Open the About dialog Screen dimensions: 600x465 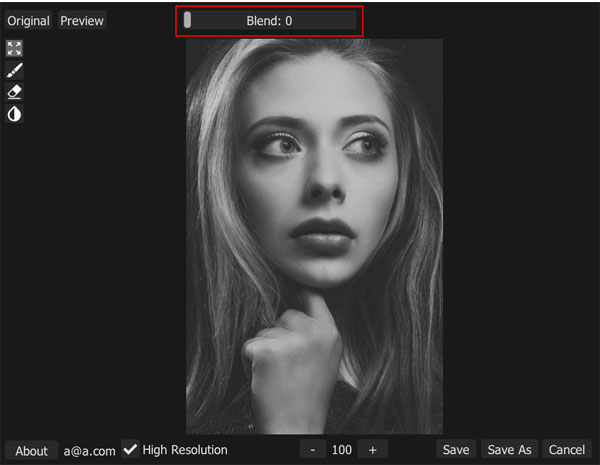31,451
